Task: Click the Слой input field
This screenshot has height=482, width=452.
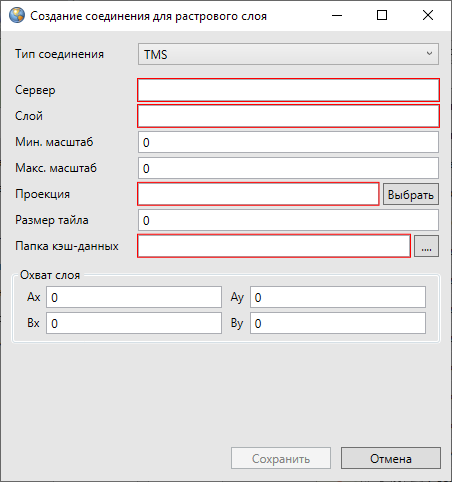Action: (x=288, y=116)
